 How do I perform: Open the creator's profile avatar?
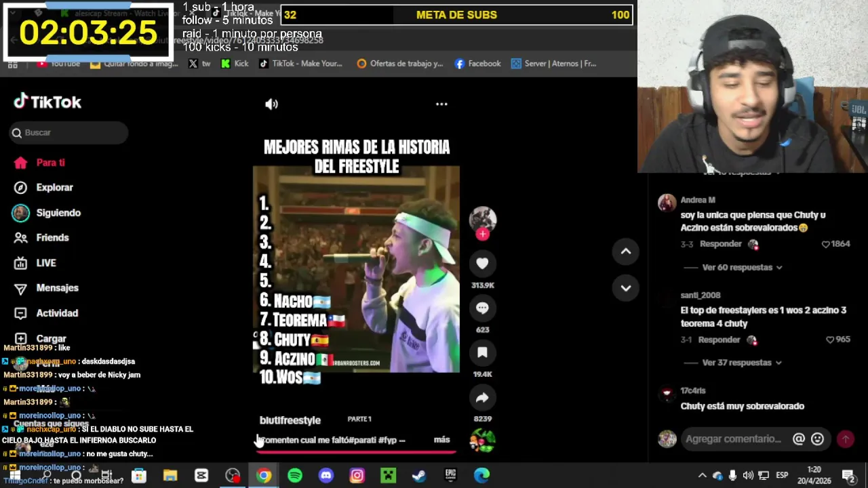tap(482, 219)
